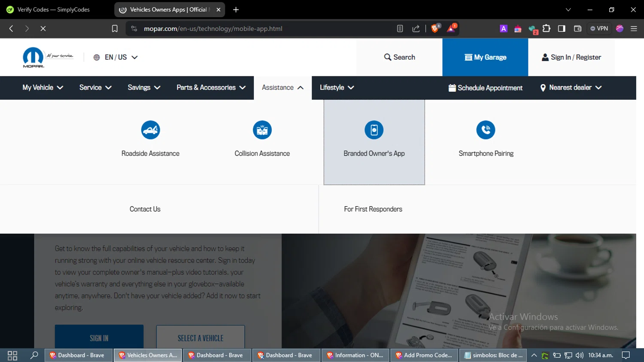Bookmark this page with the bookmark icon
Screen dimensions: 644x362
point(115,28)
